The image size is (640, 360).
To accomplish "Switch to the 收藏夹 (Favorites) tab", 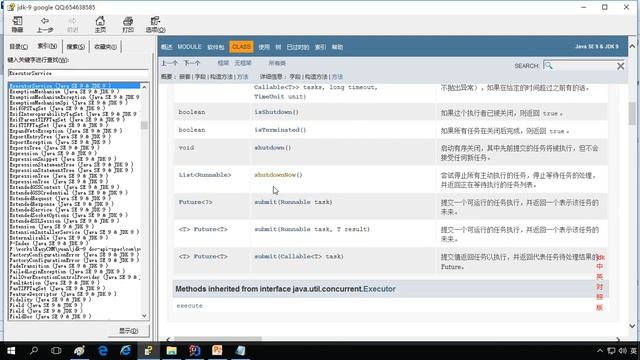I will pos(105,47).
